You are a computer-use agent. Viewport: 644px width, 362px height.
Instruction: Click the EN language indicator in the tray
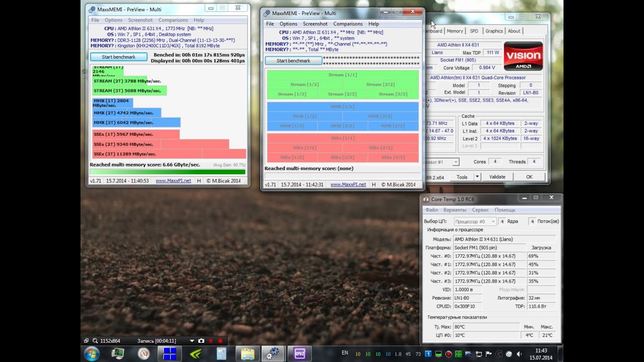click(x=345, y=353)
